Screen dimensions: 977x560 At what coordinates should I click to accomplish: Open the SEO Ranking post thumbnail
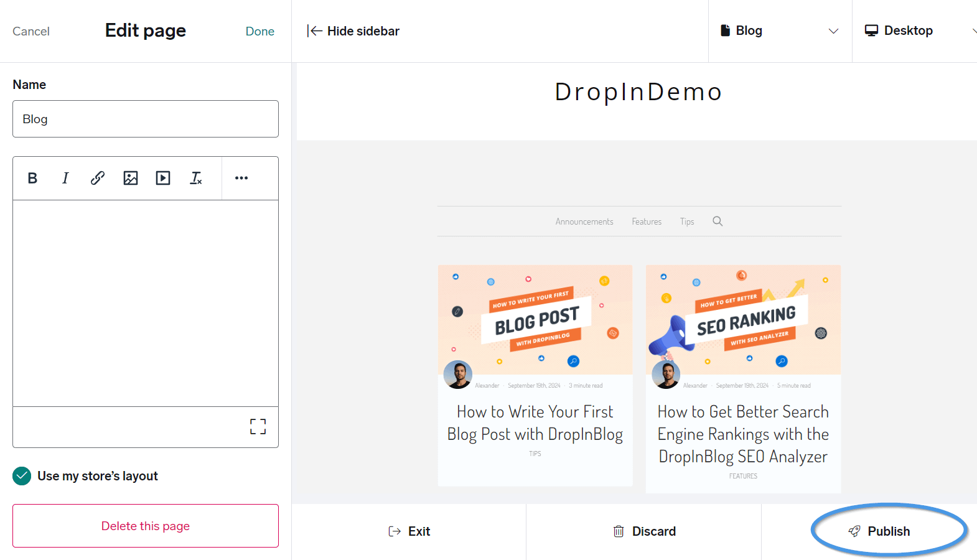click(743, 320)
